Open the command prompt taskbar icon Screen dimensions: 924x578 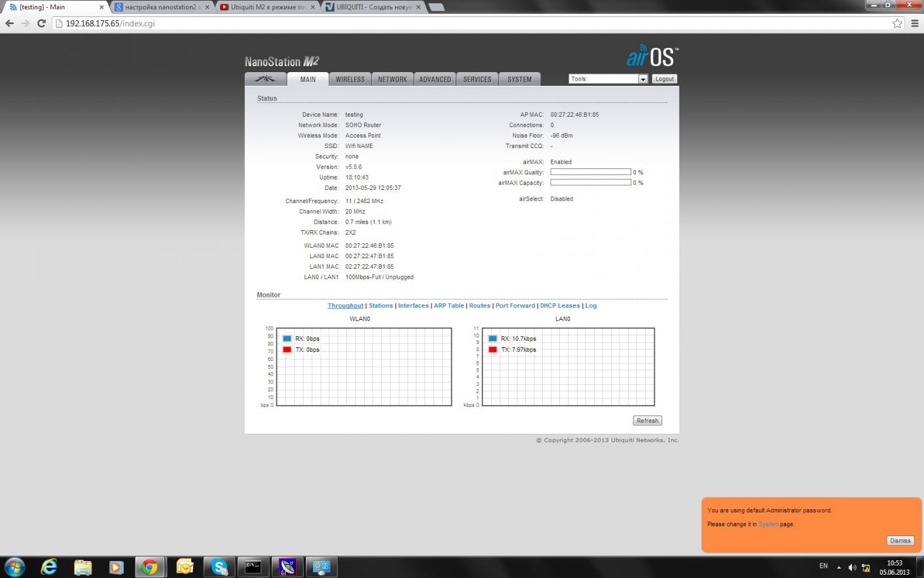[x=253, y=567]
